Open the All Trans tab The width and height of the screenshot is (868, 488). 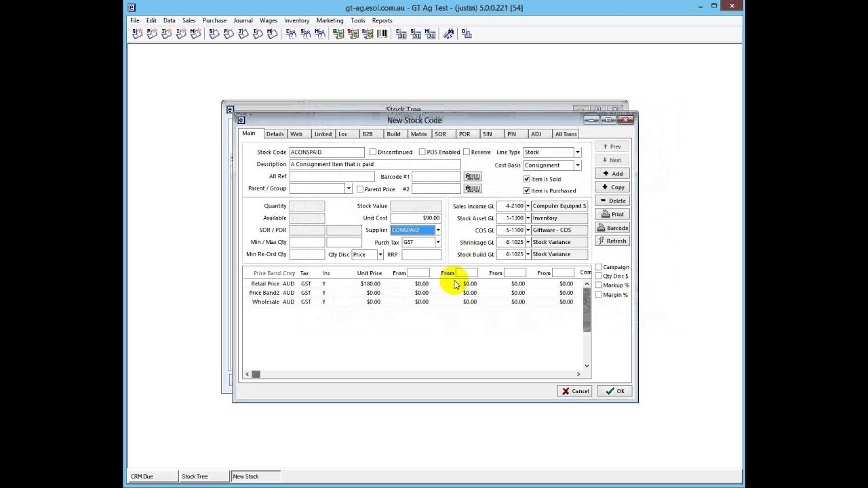pyautogui.click(x=566, y=134)
